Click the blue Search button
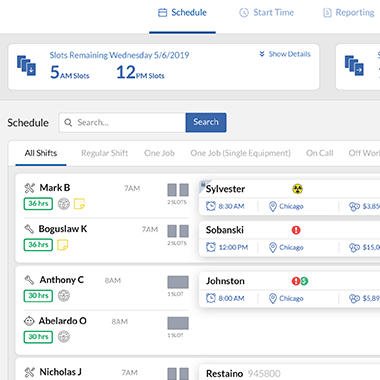This screenshot has width=380, height=380. pos(206,122)
